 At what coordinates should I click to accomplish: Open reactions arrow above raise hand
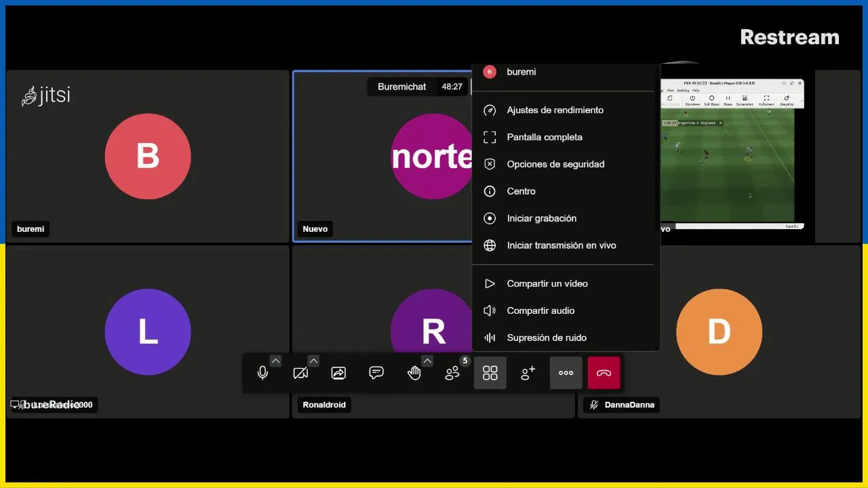[427, 361]
